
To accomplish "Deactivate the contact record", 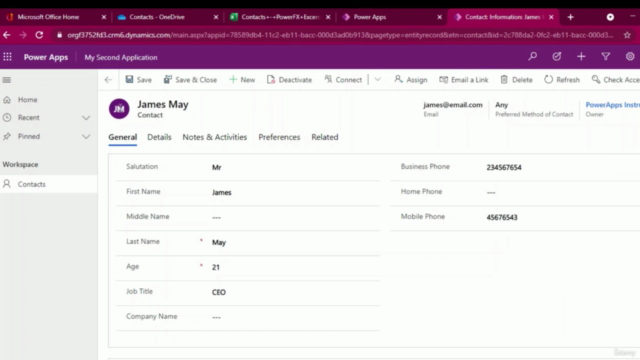I will [x=289, y=80].
